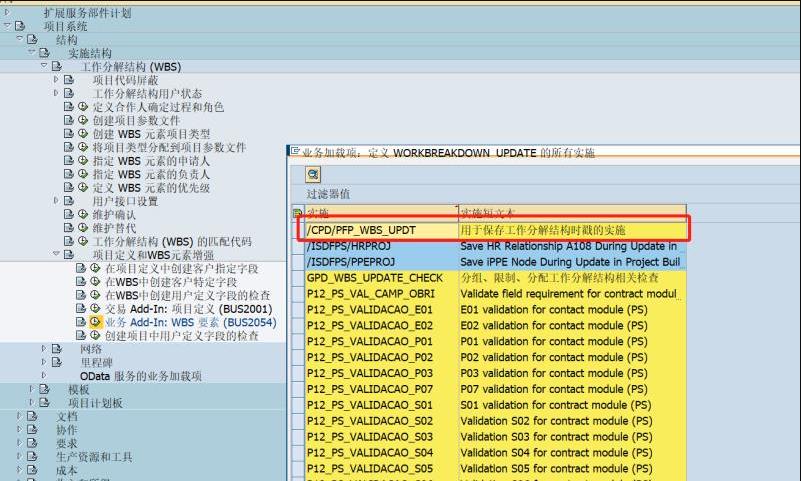Open the documentation icon for 指定 WBS 元素的负责人
Viewport: 801px width, 481px height.
click(x=69, y=174)
